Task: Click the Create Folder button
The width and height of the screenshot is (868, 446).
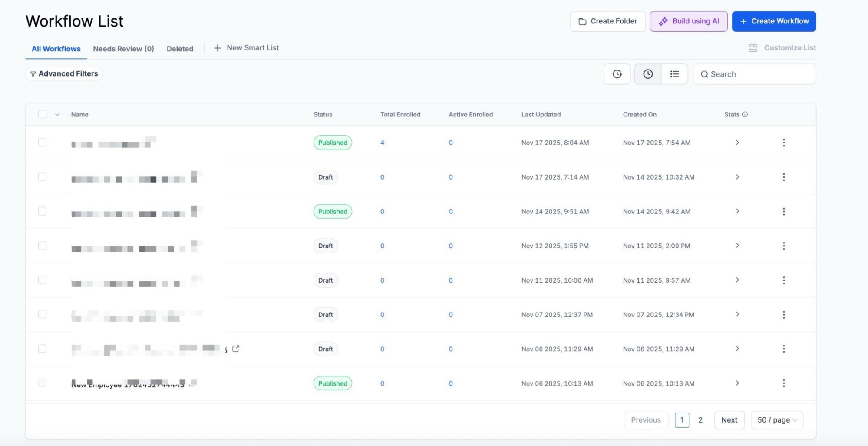Action: click(x=607, y=21)
